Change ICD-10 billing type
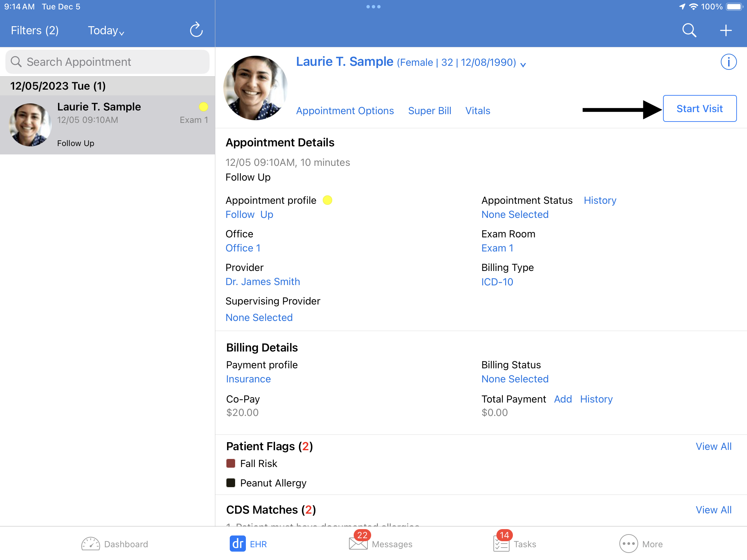 point(497,282)
